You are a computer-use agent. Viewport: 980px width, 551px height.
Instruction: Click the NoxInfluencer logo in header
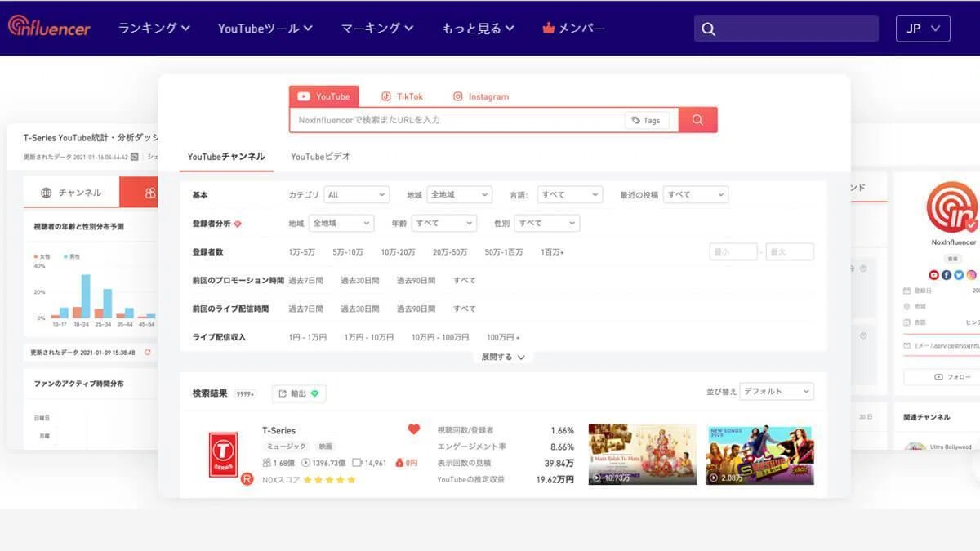click(x=49, y=26)
